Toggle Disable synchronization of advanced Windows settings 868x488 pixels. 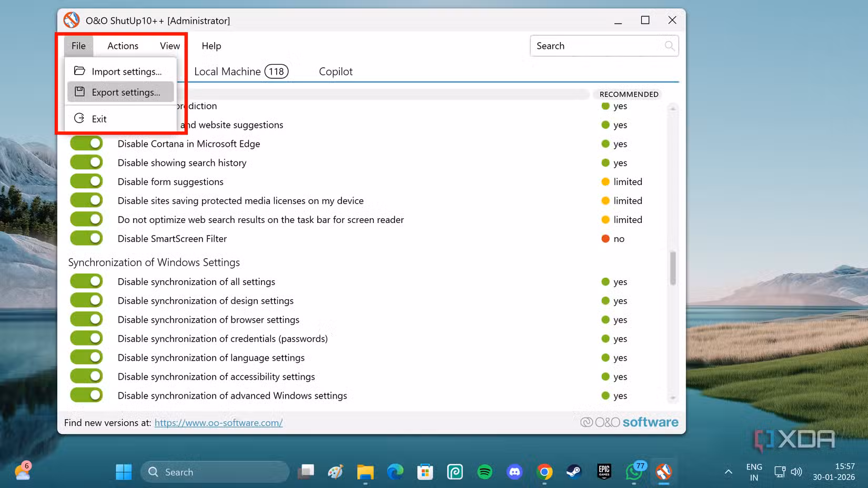coord(87,394)
